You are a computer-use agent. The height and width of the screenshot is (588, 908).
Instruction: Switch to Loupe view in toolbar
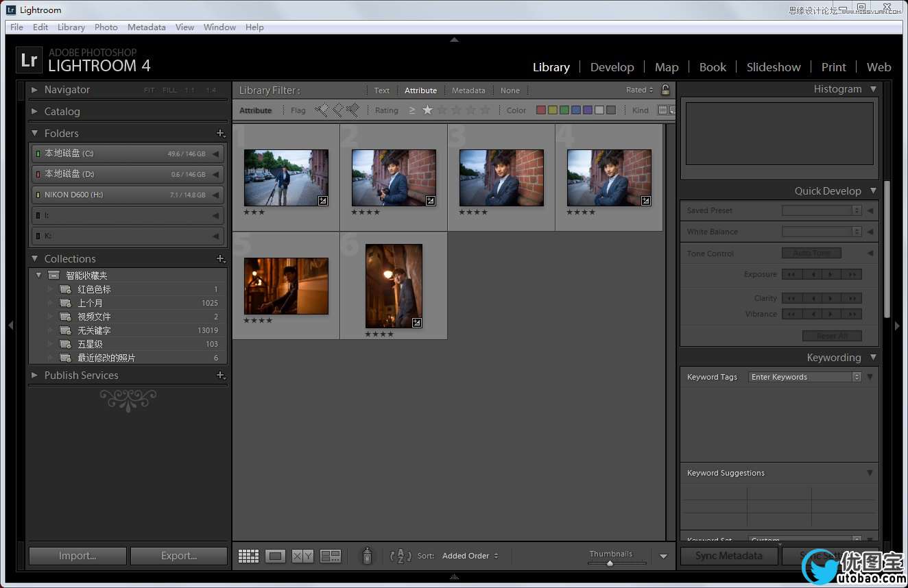(275, 556)
